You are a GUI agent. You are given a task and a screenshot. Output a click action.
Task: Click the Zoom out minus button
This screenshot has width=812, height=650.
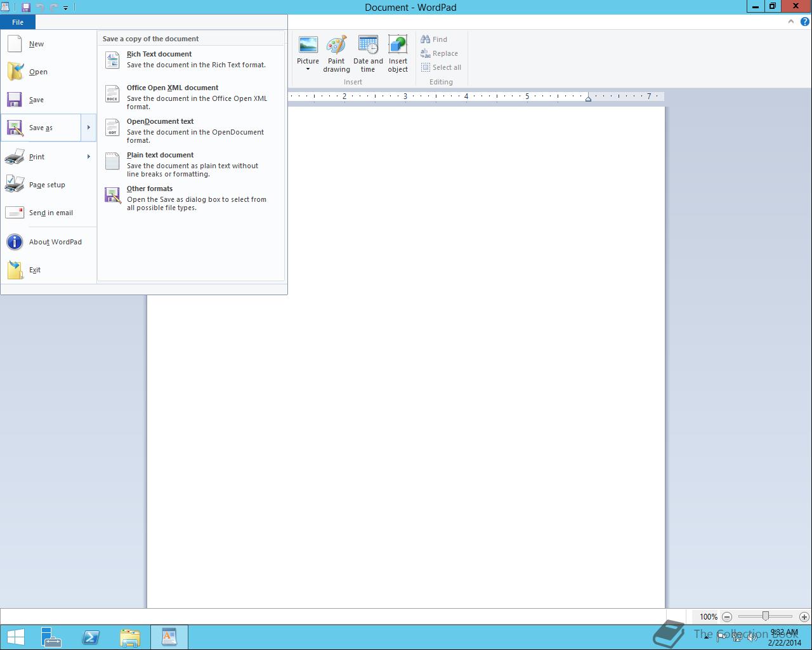tap(727, 616)
